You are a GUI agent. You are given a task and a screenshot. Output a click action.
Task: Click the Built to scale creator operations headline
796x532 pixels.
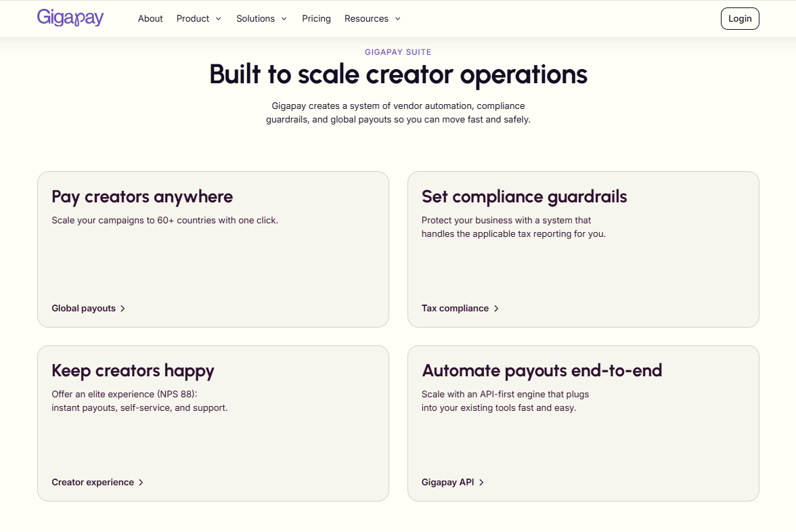coord(398,74)
